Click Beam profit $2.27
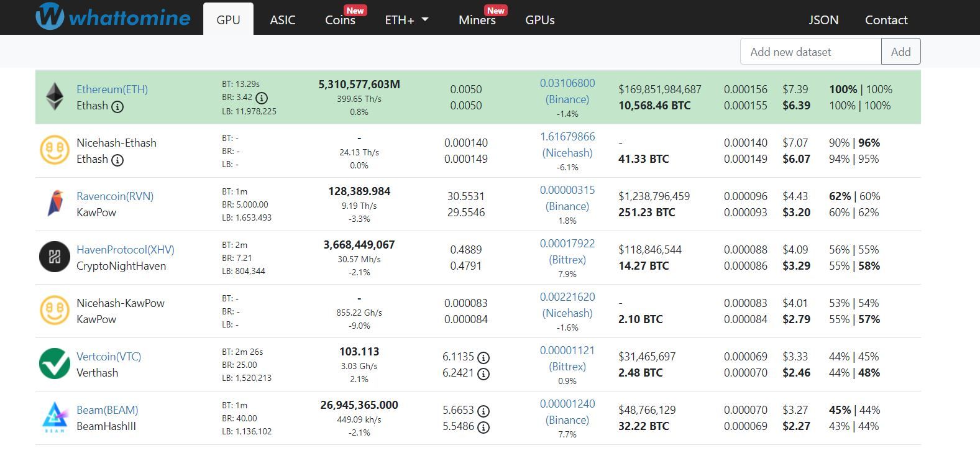 797,426
